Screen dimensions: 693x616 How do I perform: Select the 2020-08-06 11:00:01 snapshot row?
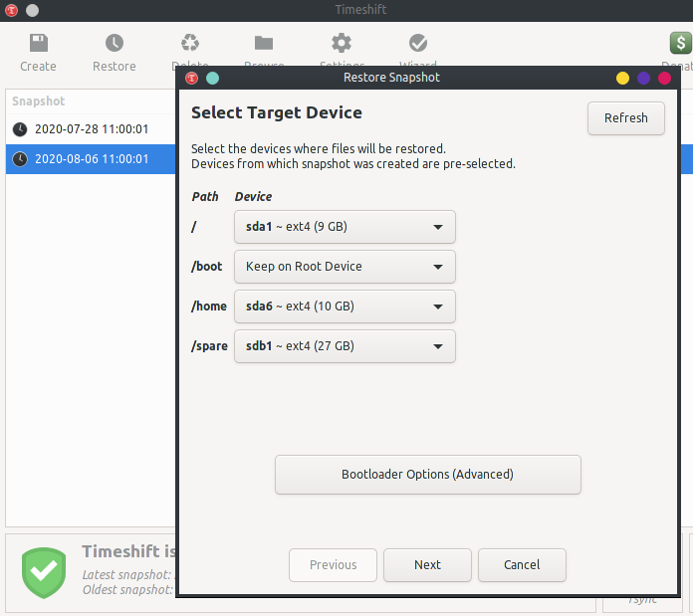(92, 159)
